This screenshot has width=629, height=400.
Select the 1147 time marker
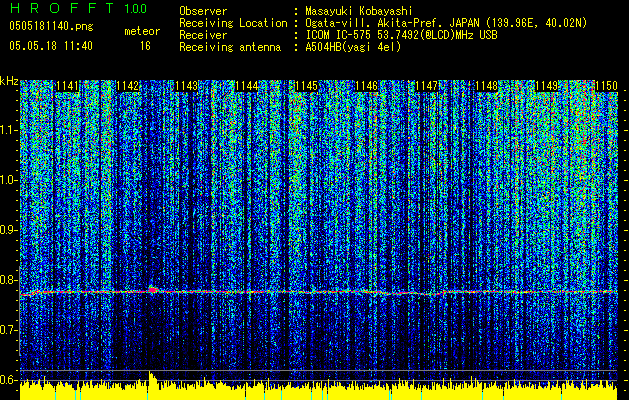point(427,87)
